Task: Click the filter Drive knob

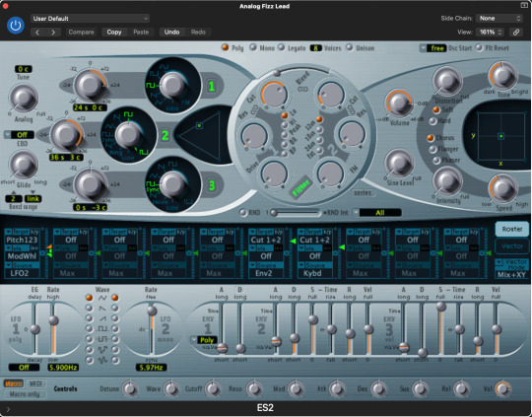Action: 274,174
